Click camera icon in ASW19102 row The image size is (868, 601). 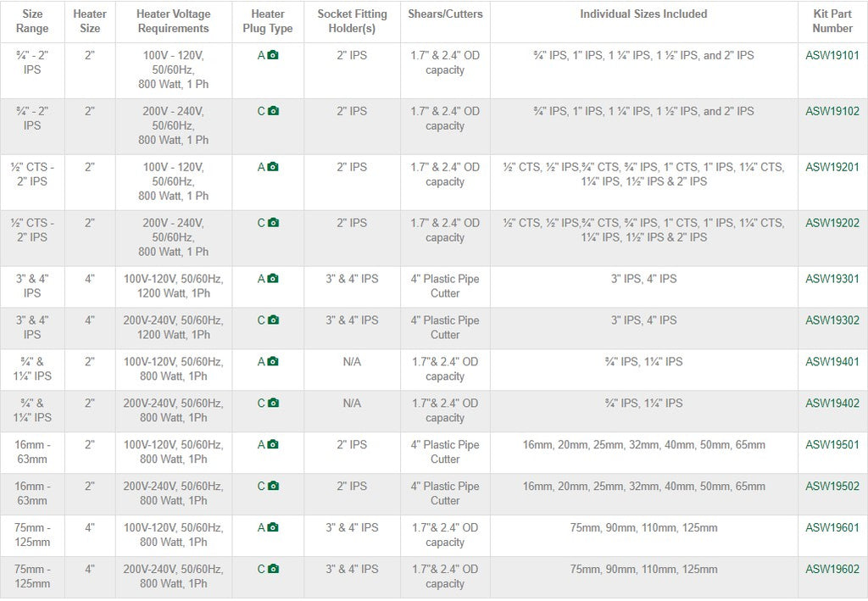pyautogui.click(x=273, y=111)
